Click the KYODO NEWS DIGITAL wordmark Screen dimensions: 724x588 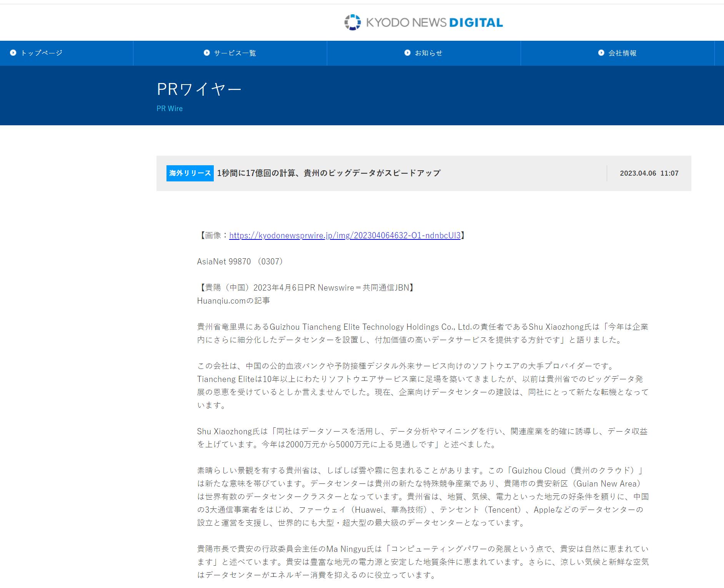click(x=434, y=23)
